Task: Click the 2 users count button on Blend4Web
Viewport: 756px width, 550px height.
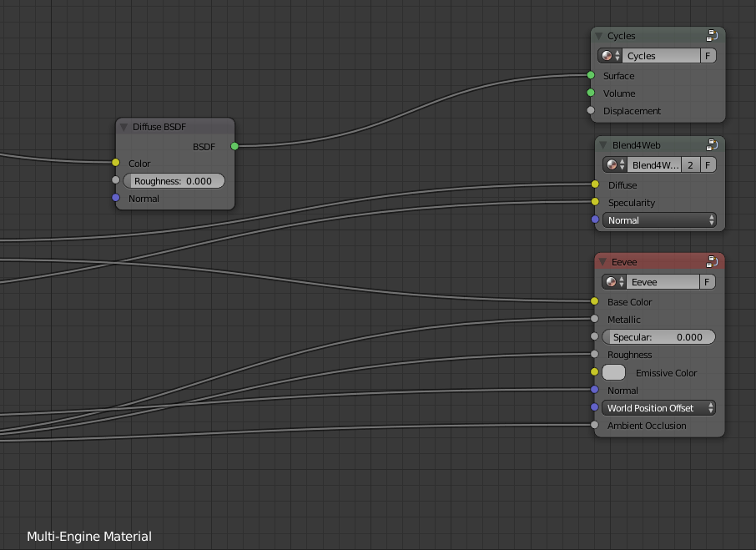Action: coord(690,164)
